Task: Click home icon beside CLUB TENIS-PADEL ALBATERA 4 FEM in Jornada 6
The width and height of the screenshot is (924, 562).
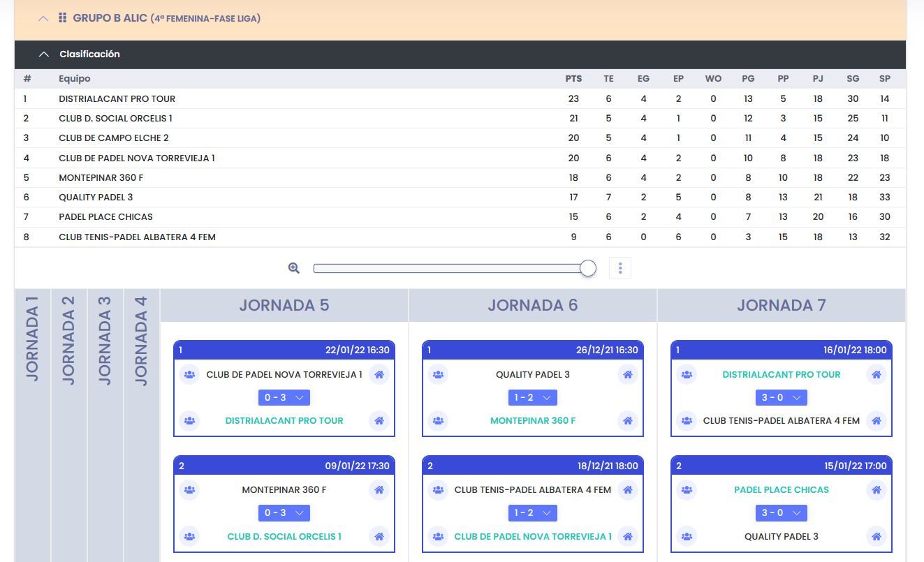Action: (x=628, y=490)
